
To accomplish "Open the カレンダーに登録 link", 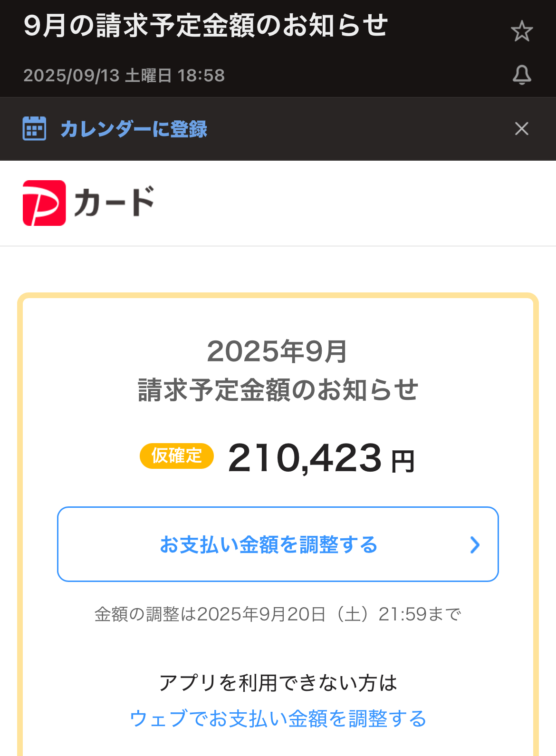I will click(x=134, y=129).
